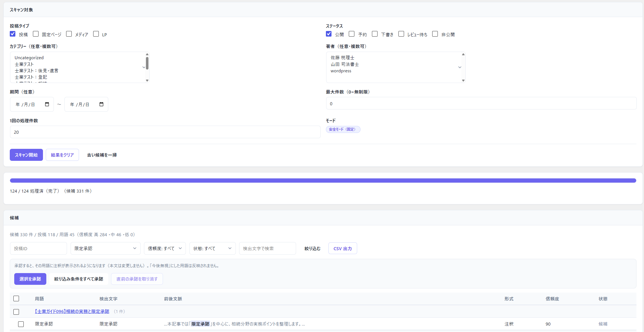644x332 pixels.
Task: Click the 候補 status in 限定承認 row
Action: pyautogui.click(x=603, y=324)
